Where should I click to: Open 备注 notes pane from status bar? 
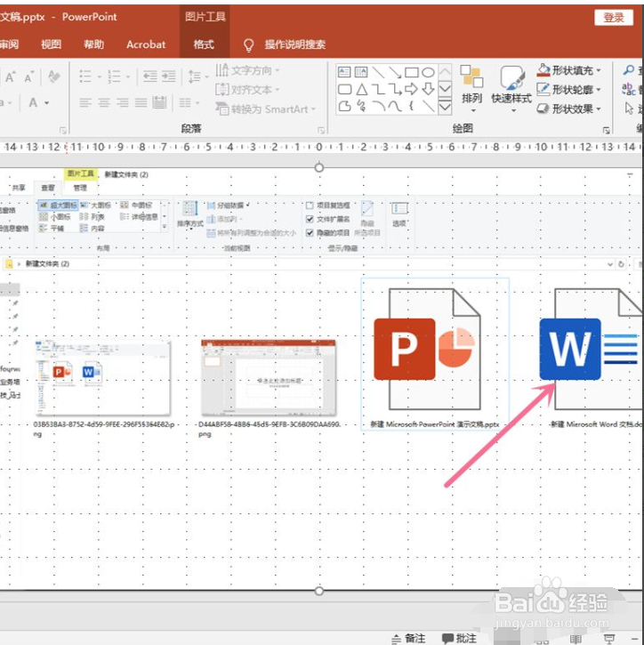(408, 639)
